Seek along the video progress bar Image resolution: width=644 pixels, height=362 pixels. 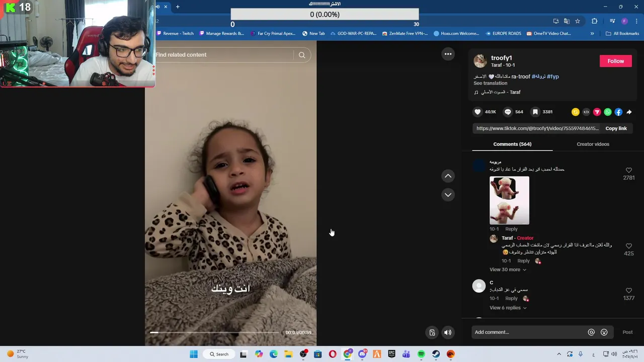click(x=214, y=332)
